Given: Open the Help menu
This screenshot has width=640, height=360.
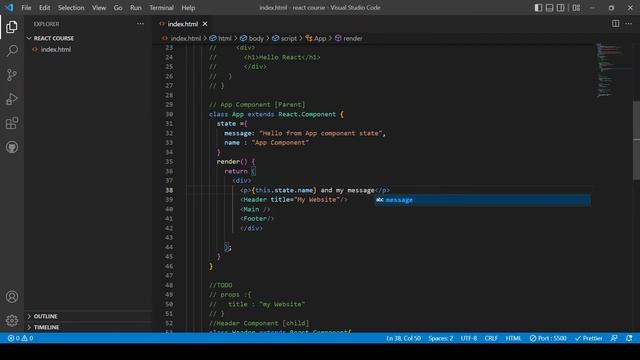Looking at the screenshot, I should coord(188,8).
